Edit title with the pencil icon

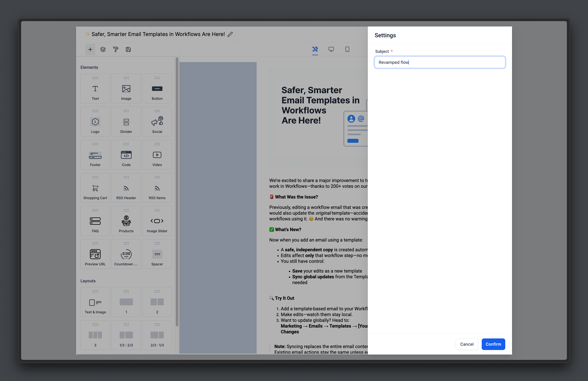coord(230,34)
